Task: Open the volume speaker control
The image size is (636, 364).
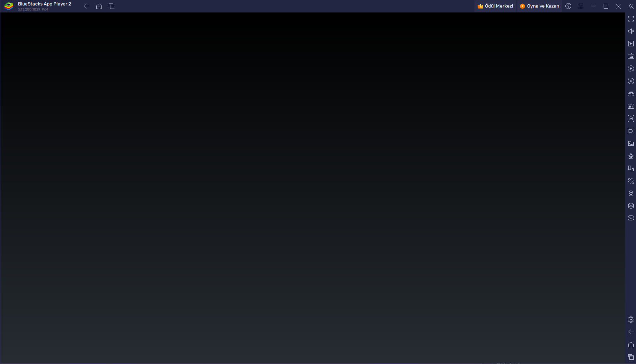Action: 631,31
